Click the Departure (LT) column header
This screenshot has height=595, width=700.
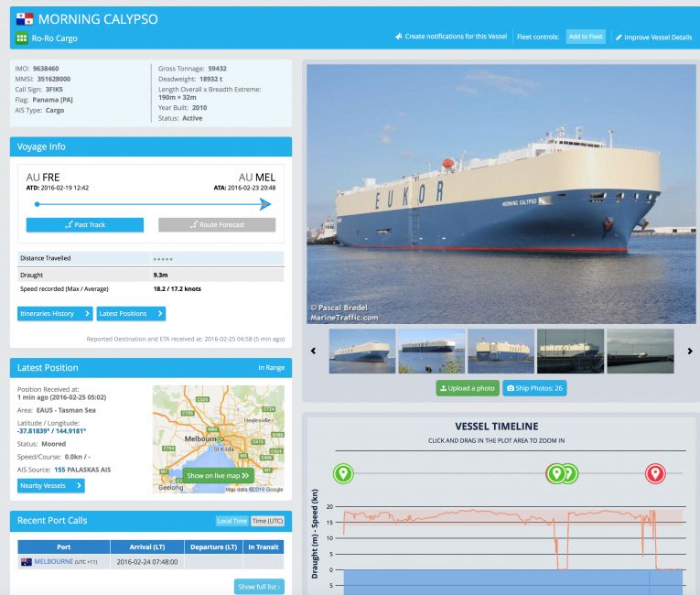(x=213, y=546)
